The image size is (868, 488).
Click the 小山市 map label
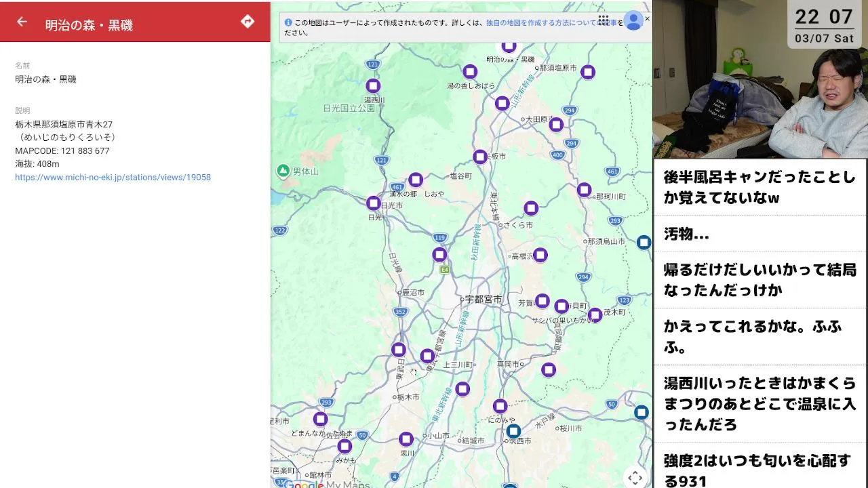[x=438, y=436]
